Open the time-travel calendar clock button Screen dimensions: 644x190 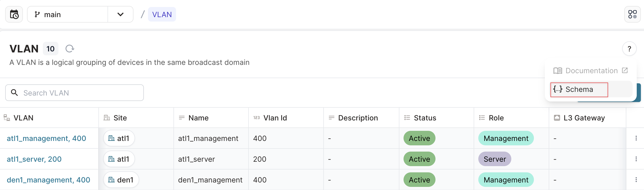point(14,14)
